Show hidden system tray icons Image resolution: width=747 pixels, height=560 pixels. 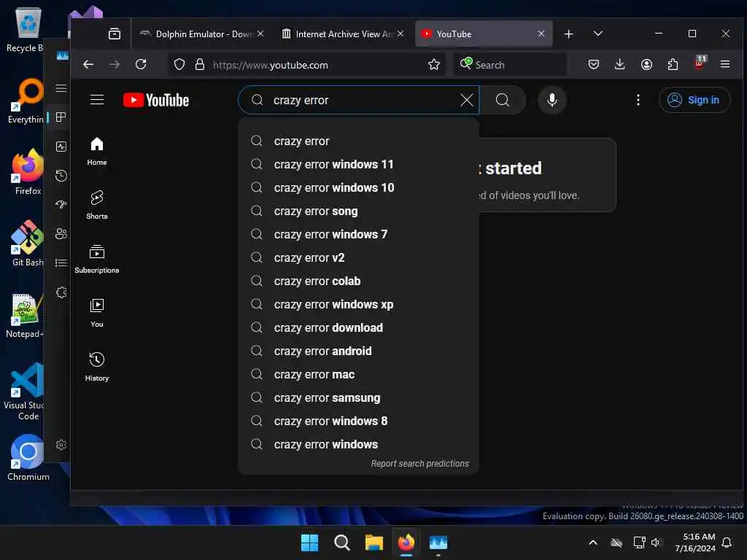coord(593,542)
